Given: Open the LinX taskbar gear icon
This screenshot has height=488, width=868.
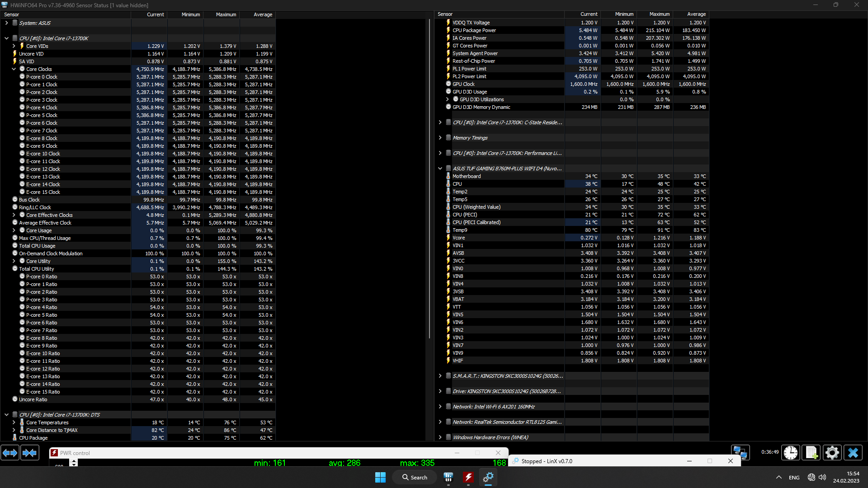Looking at the screenshot, I should click(x=488, y=477).
